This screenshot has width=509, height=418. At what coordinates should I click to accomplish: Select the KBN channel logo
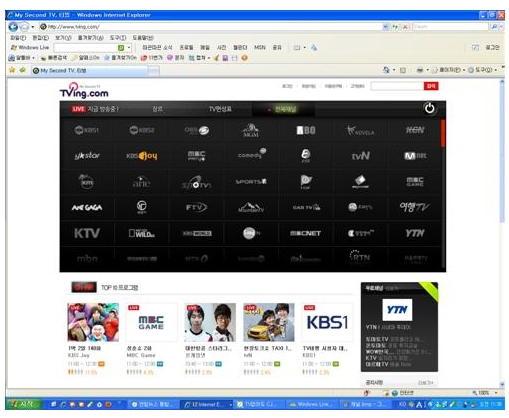(415, 130)
